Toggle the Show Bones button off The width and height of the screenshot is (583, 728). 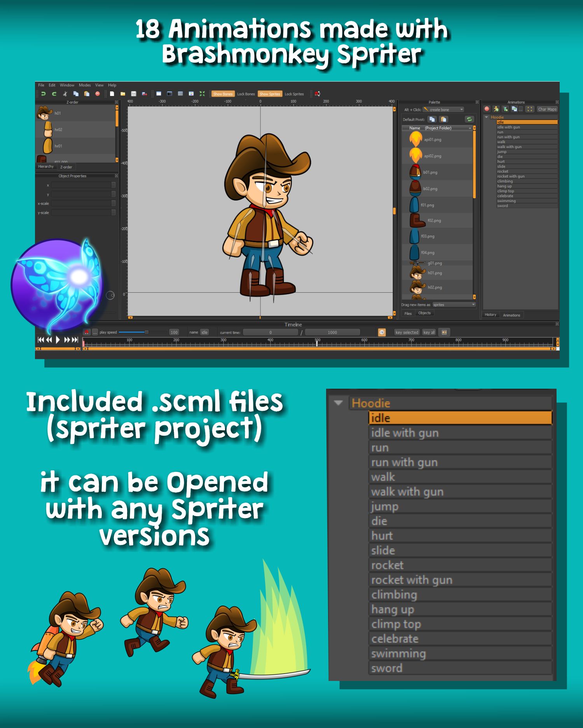point(223,94)
